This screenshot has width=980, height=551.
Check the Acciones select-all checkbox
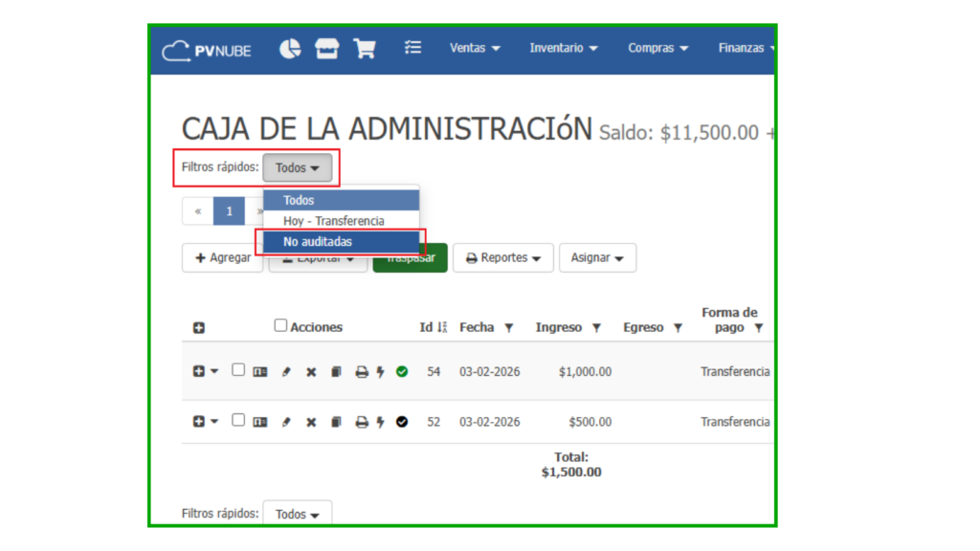click(x=280, y=325)
